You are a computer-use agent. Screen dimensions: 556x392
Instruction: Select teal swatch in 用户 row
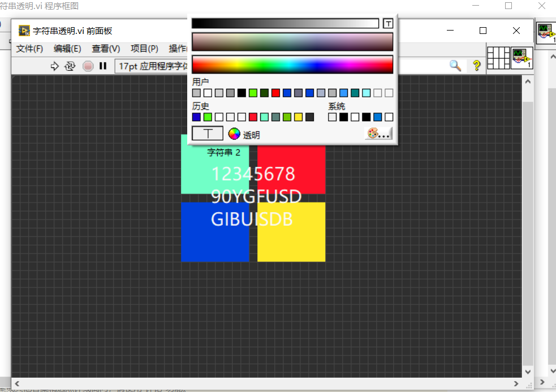click(x=355, y=93)
